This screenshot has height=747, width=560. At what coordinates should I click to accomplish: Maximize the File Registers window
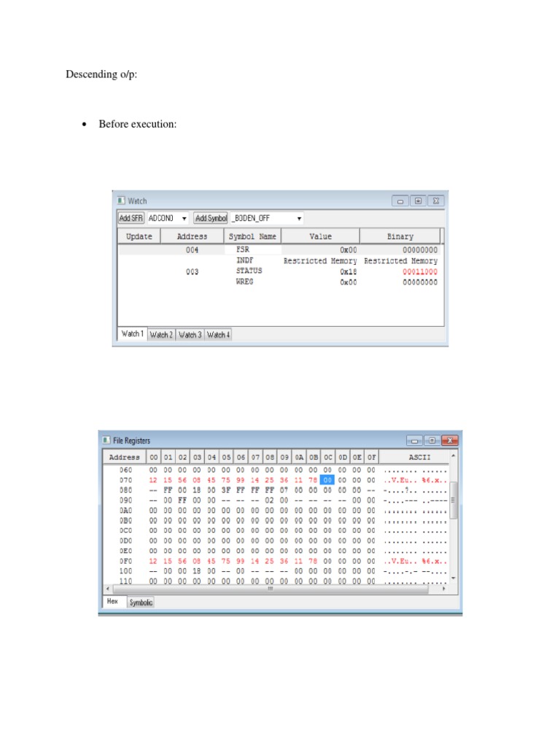pyautogui.click(x=432, y=441)
